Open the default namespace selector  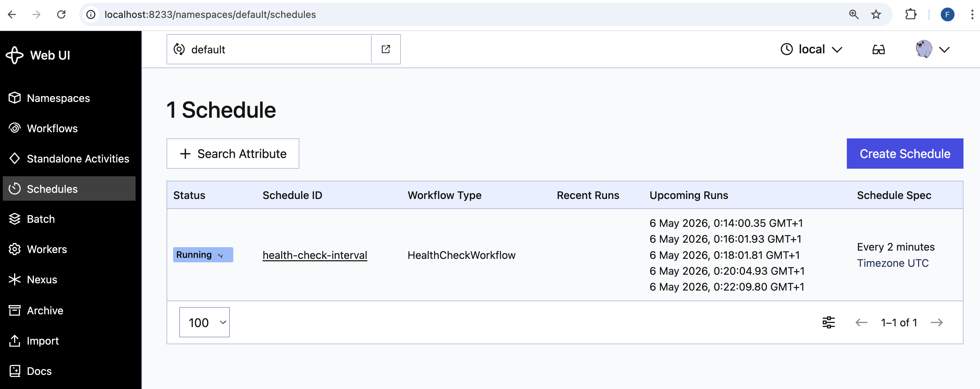pyautogui.click(x=269, y=50)
